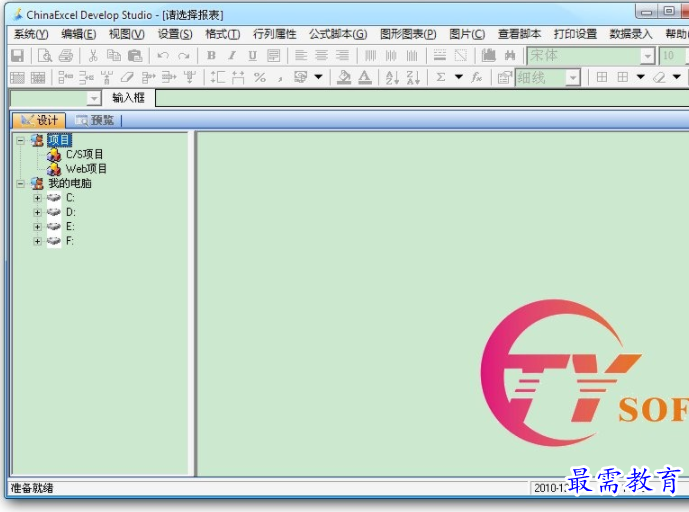The image size is (689, 512).
Task: Open the font name dropdown showing 宋体
Action: (x=647, y=56)
